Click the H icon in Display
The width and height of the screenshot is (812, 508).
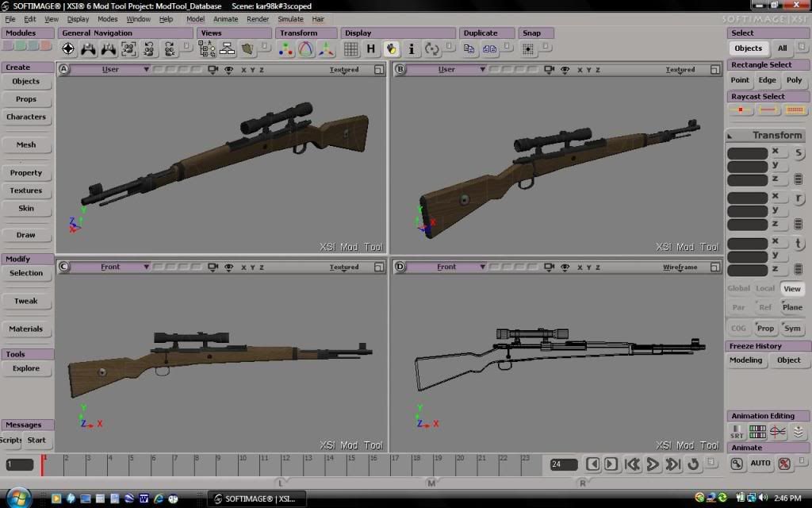(x=371, y=48)
